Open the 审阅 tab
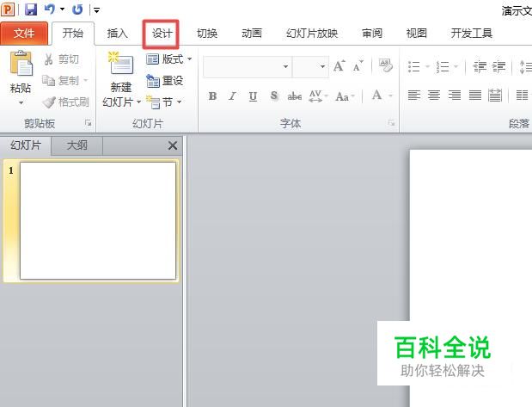Viewport: 532px width, 407px height. (x=372, y=34)
